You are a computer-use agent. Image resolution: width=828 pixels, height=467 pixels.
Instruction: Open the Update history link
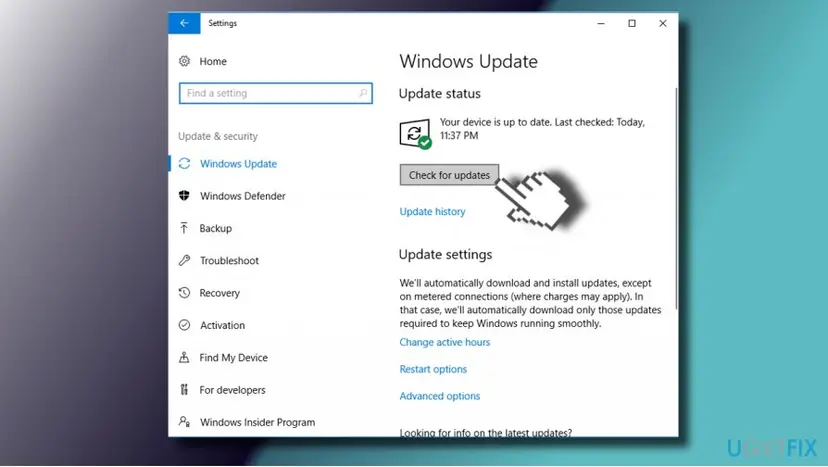(x=432, y=211)
